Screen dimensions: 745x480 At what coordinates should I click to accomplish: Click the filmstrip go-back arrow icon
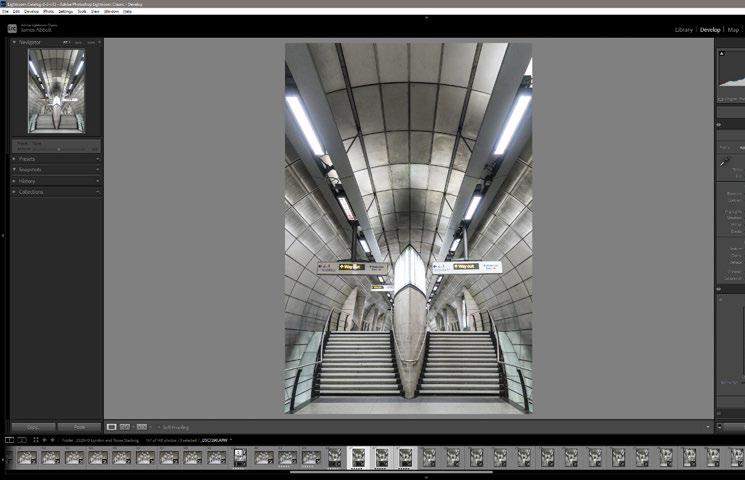(45, 439)
